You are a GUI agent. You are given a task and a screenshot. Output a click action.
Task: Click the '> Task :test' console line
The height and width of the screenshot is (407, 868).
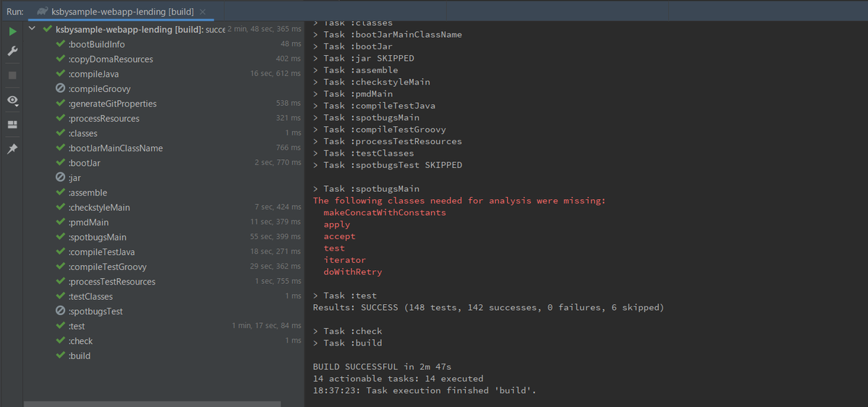[345, 295]
